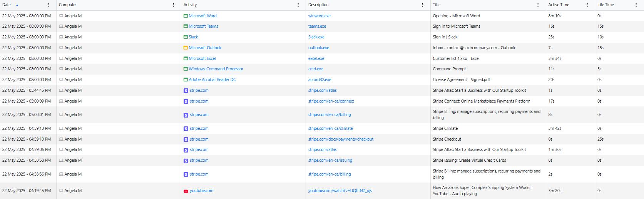The width and height of the screenshot is (644, 199).
Task: Sort by the Title column header
Action: pos(437,5)
